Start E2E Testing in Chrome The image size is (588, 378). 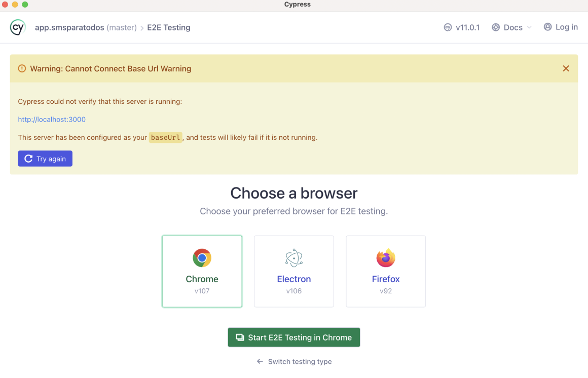(294, 337)
